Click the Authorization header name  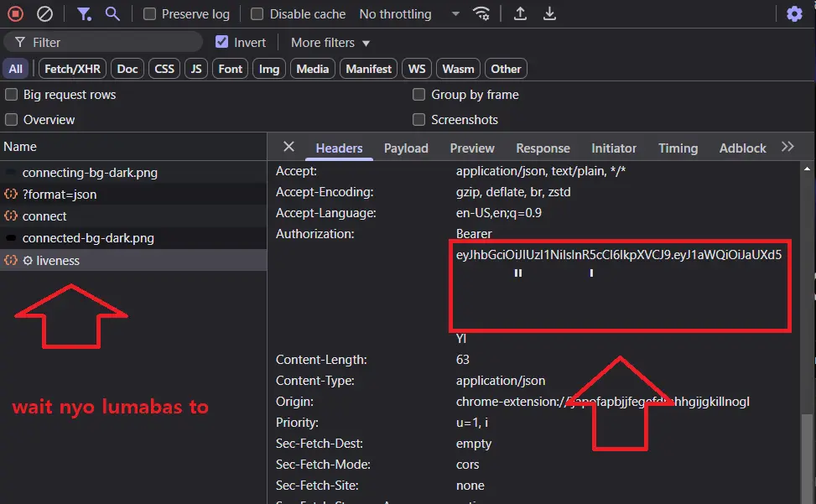tap(314, 233)
